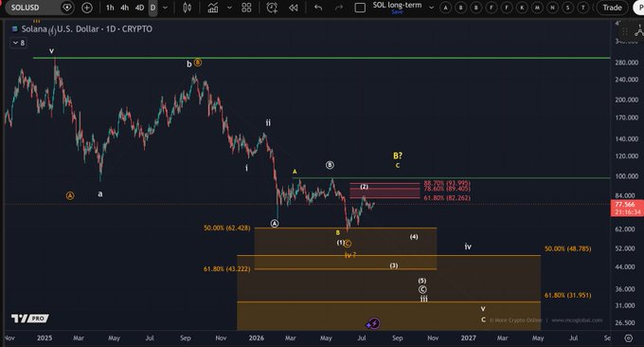Click the 280.000 price scale label
The image size is (644, 347).
627,63
